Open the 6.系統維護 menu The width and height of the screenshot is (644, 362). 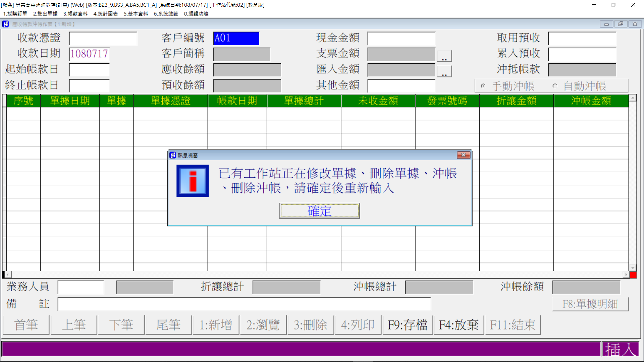[166, 14]
